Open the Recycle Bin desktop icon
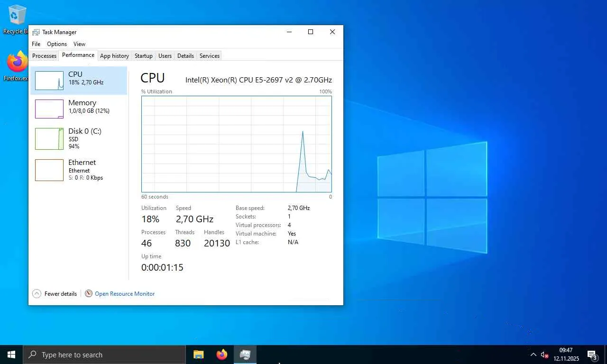607x364 pixels. tap(17, 19)
